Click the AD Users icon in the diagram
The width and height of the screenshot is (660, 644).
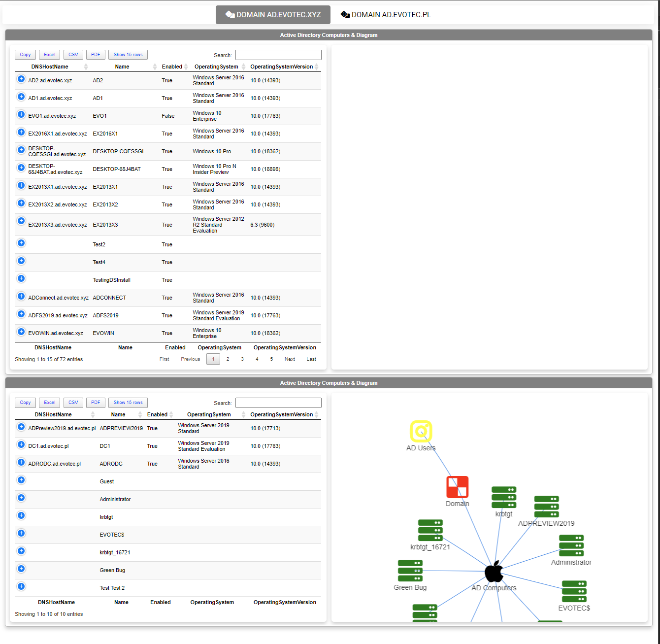[x=421, y=431]
